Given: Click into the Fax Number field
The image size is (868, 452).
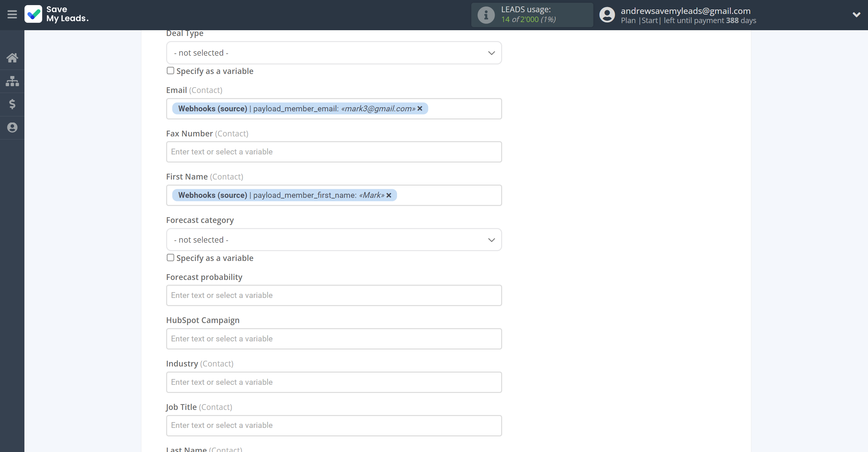Looking at the screenshot, I should pos(334,152).
